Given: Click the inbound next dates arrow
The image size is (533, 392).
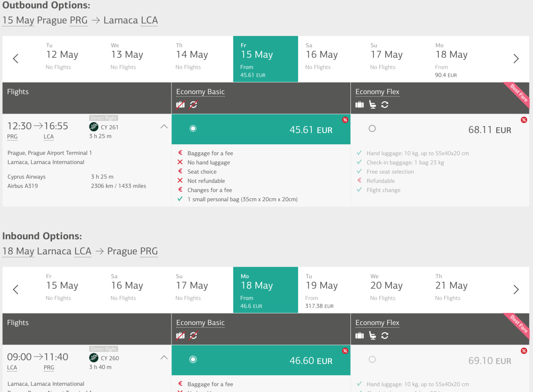Looking at the screenshot, I should [x=516, y=289].
